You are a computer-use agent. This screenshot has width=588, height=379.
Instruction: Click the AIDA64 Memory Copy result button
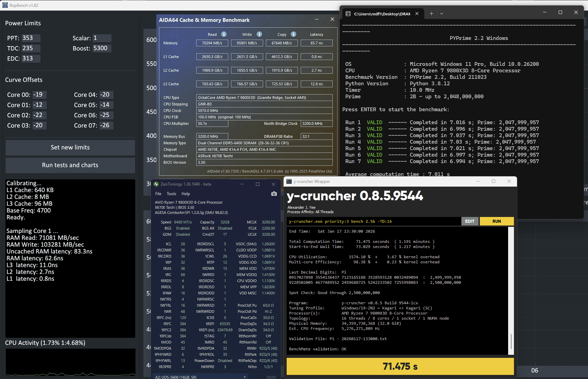pyautogui.click(x=282, y=43)
